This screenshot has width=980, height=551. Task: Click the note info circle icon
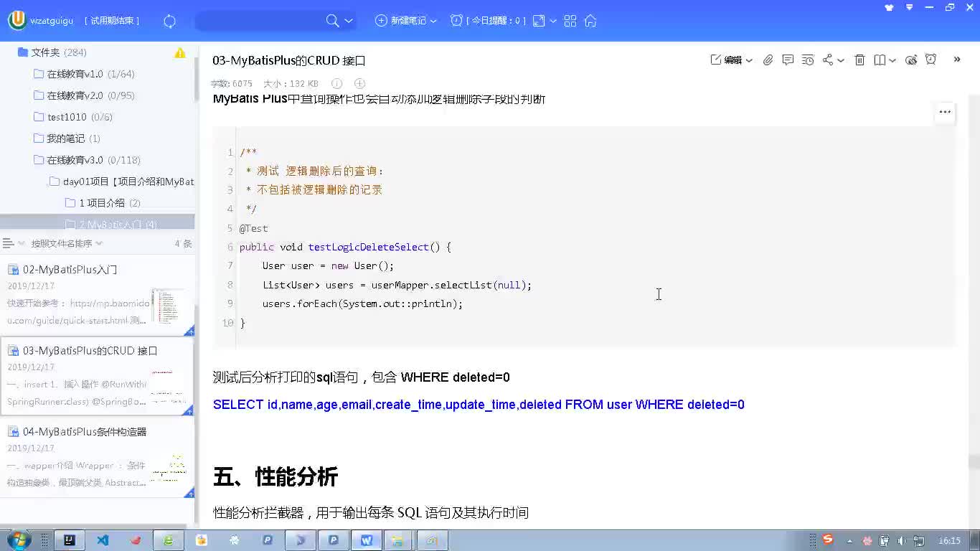tap(337, 84)
